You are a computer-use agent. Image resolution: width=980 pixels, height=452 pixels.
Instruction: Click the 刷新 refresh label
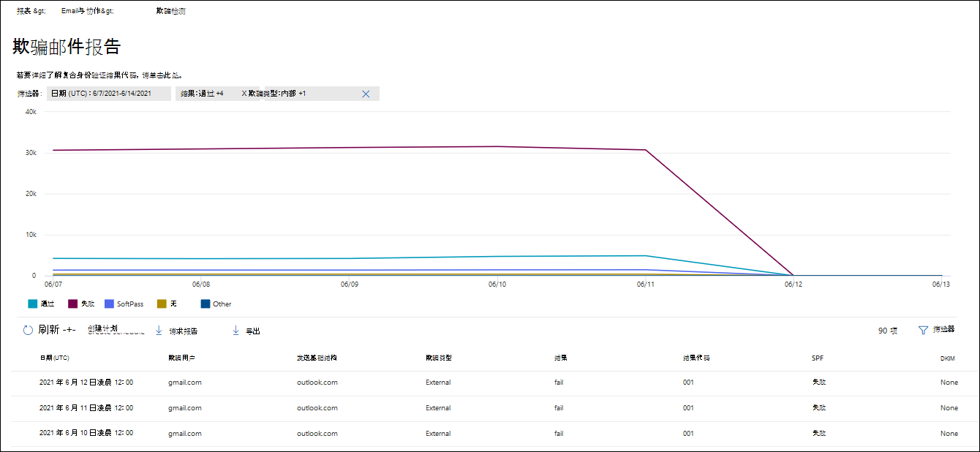coord(49,330)
